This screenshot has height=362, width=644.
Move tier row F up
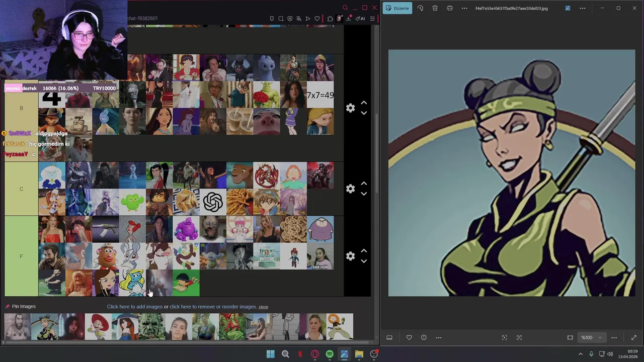pos(364,251)
